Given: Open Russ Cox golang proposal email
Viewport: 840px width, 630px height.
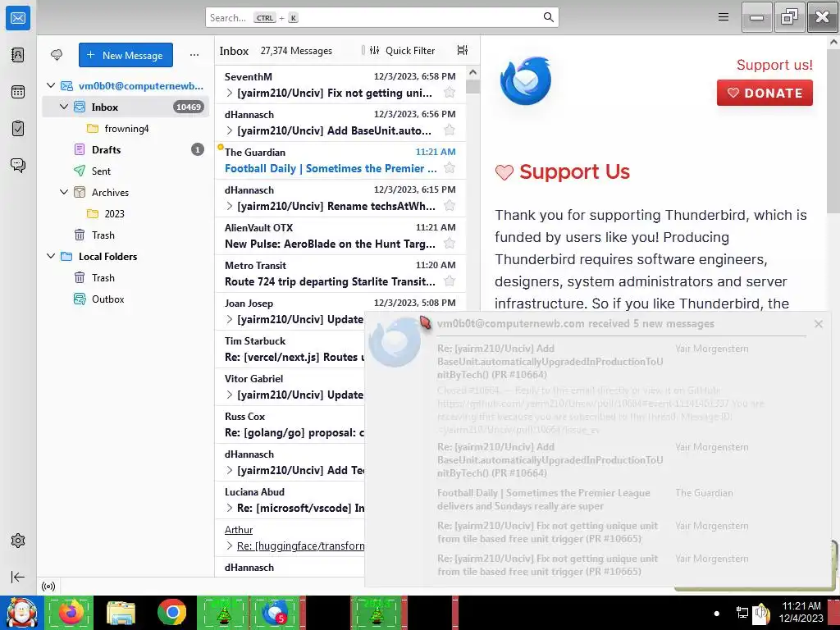Looking at the screenshot, I should coord(290,424).
